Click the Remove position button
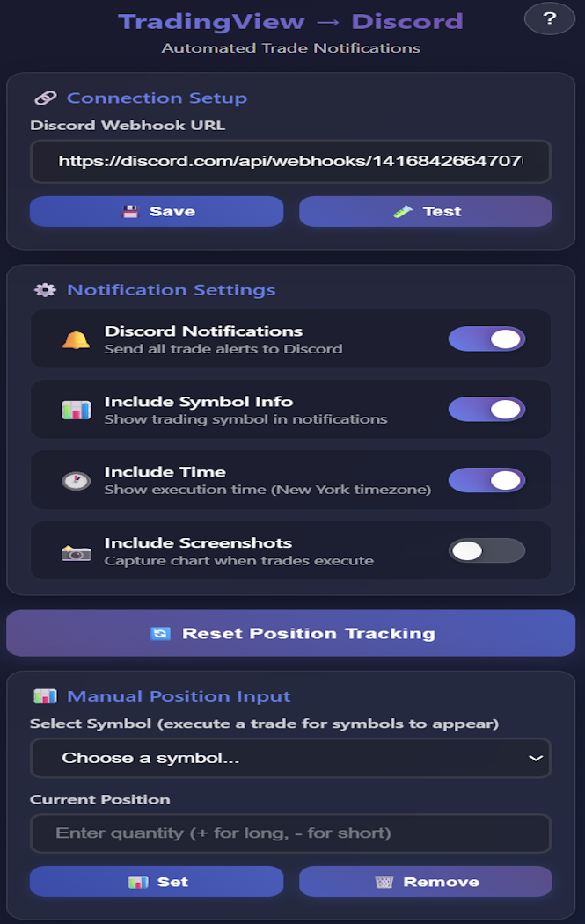This screenshot has height=924, width=585. tap(426, 882)
